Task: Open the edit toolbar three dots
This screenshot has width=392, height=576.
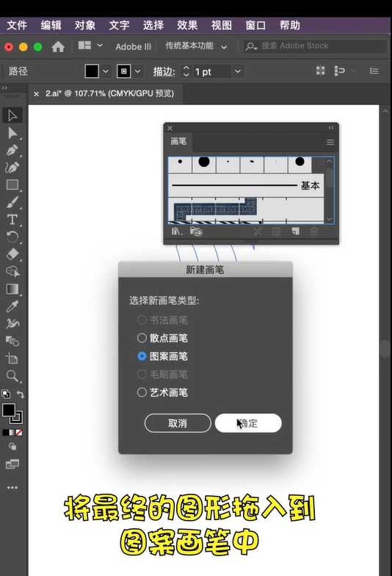Action: point(12,488)
